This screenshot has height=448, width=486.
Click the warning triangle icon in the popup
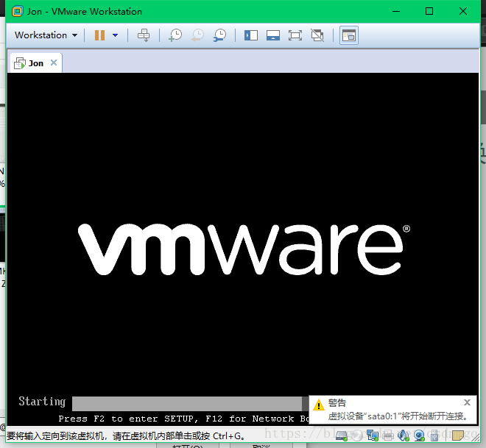click(319, 405)
